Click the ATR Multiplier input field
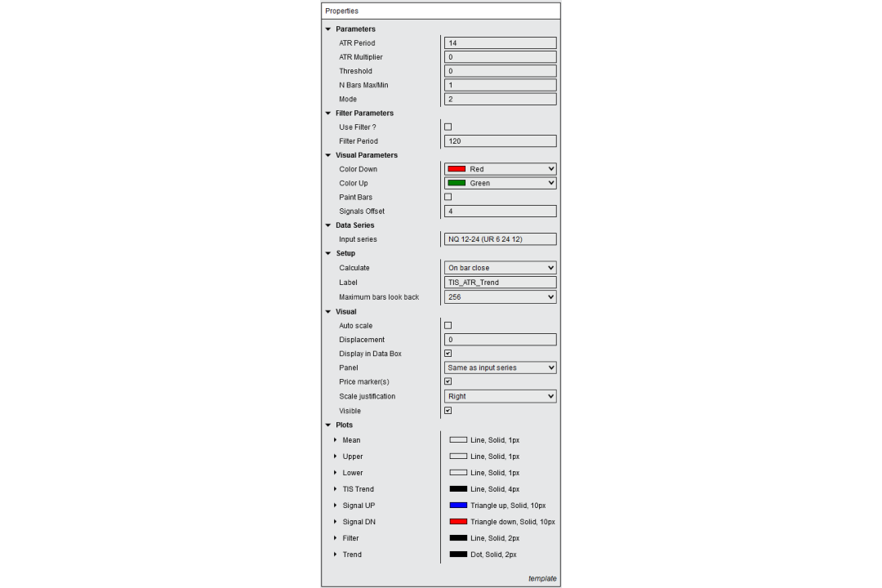 [500, 57]
